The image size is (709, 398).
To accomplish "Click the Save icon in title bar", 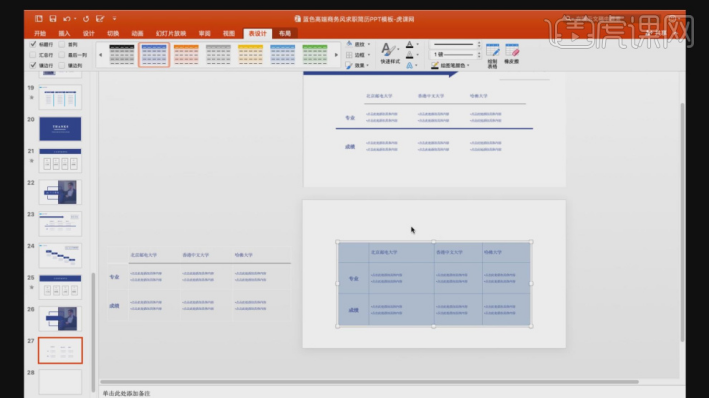I will [53, 19].
